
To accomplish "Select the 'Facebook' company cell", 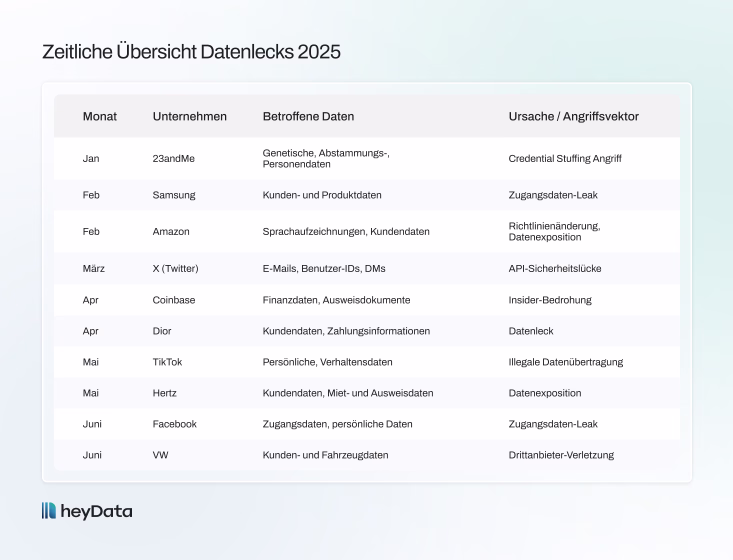I will point(174,424).
